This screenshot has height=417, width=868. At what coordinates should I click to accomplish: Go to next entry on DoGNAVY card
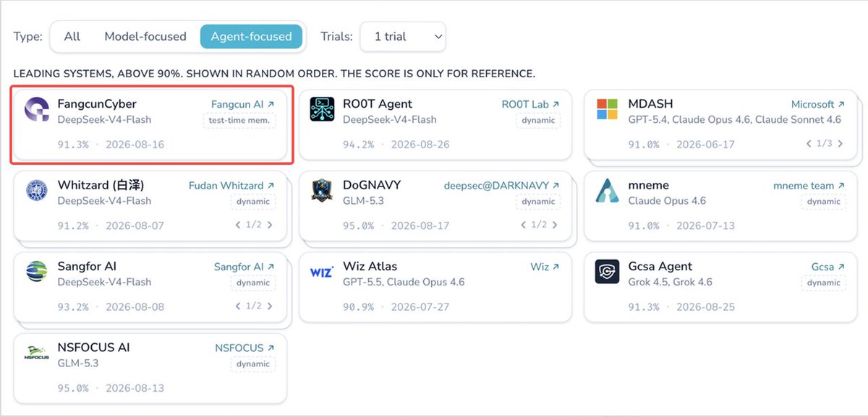tap(555, 225)
